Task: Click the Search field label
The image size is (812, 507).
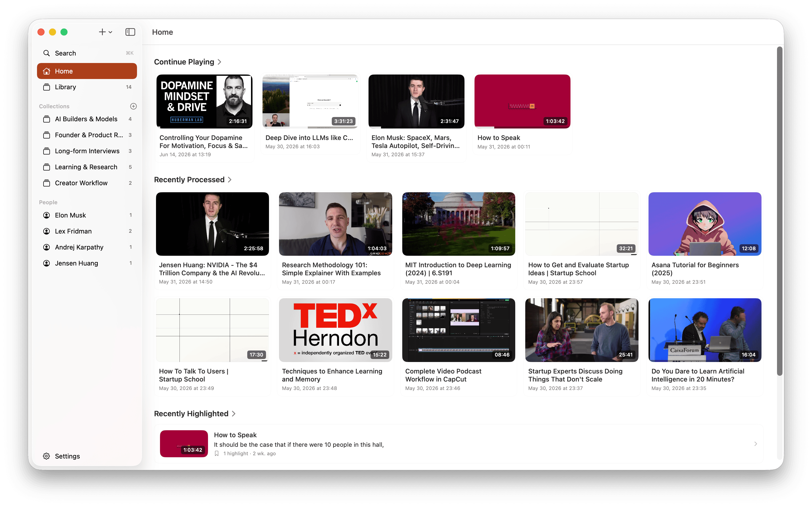Action: 65,53
